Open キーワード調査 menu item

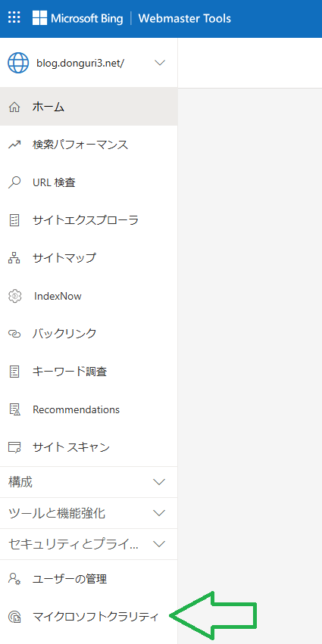coord(89,372)
